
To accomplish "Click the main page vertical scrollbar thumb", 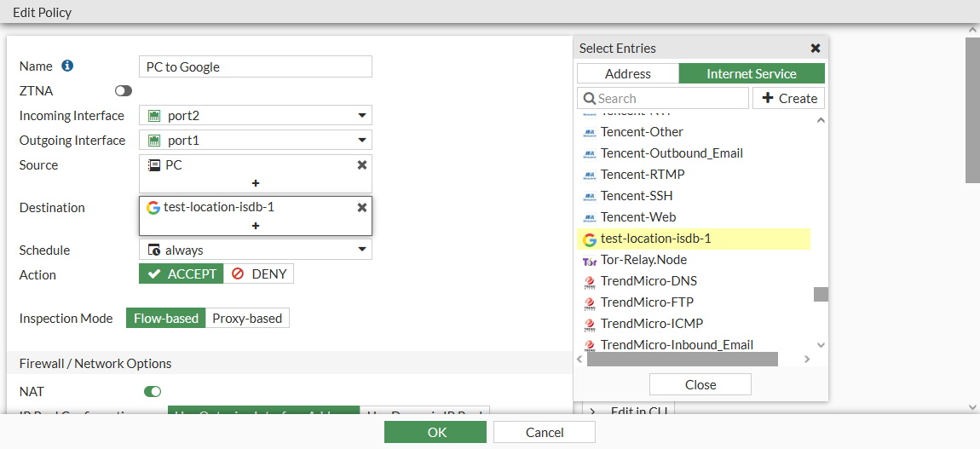I will [x=972, y=111].
